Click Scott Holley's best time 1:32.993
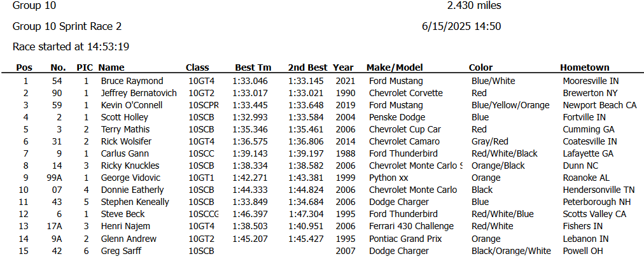 [x=250, y=118]
